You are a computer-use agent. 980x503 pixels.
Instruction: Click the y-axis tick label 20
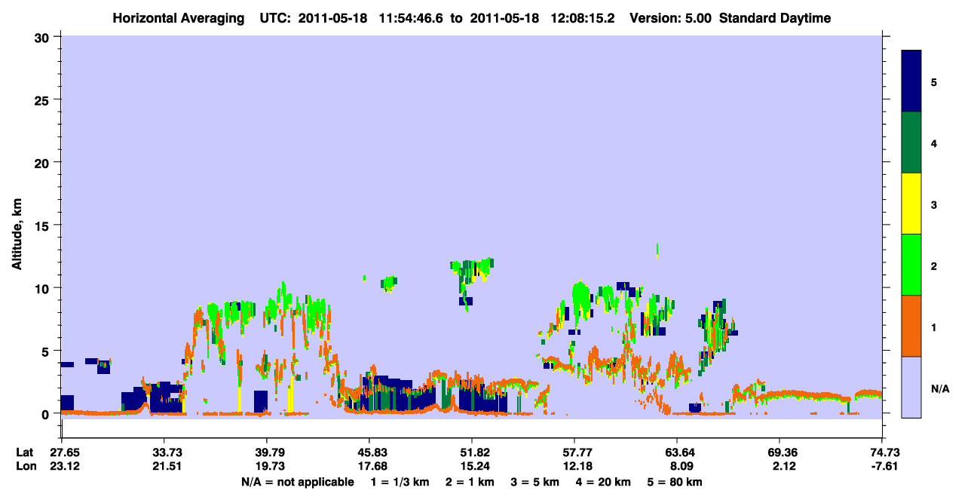[44, 162]
